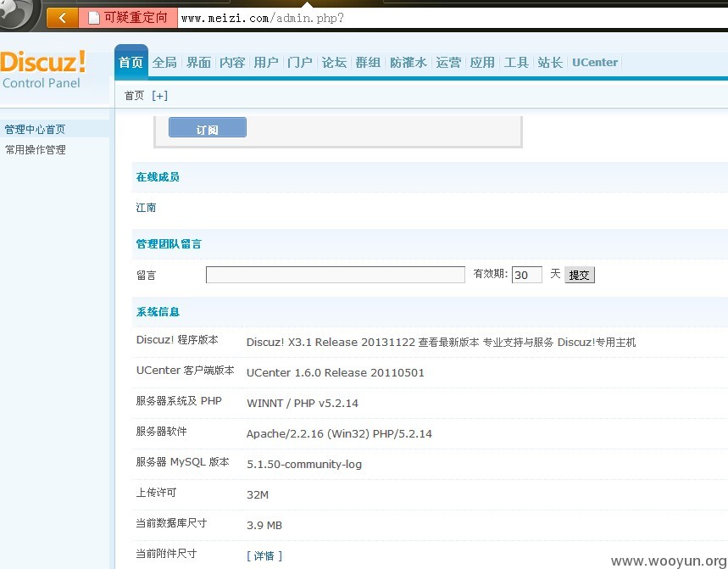This screenshot has width=728, height=569.
Task: Click the 上传许可 label
Action: point(156,493)
